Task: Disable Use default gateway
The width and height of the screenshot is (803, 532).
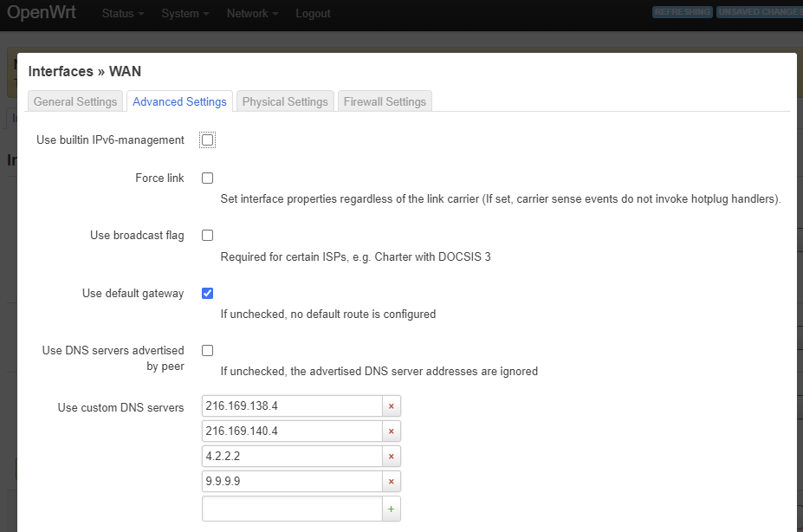Action: pos(206,293)
